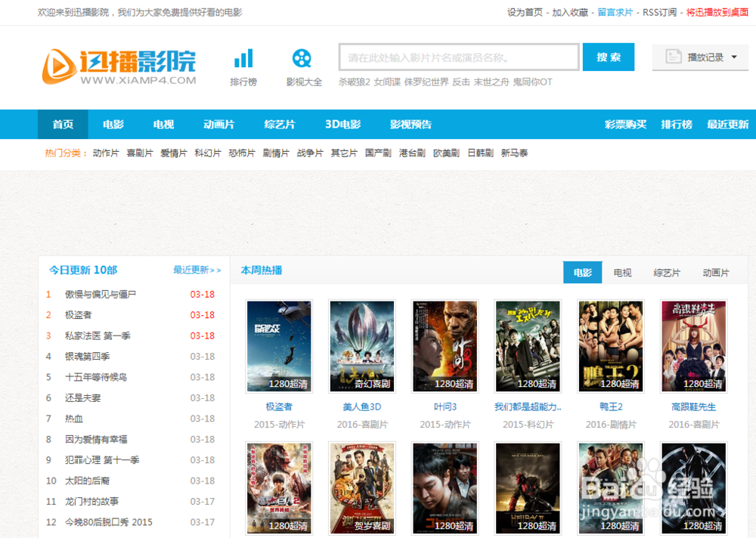The image size is (756, 538).
Task: Open 今晚80后脱口秀 2015 in update list
Action: pyautogui.click(x=108, y=522)
